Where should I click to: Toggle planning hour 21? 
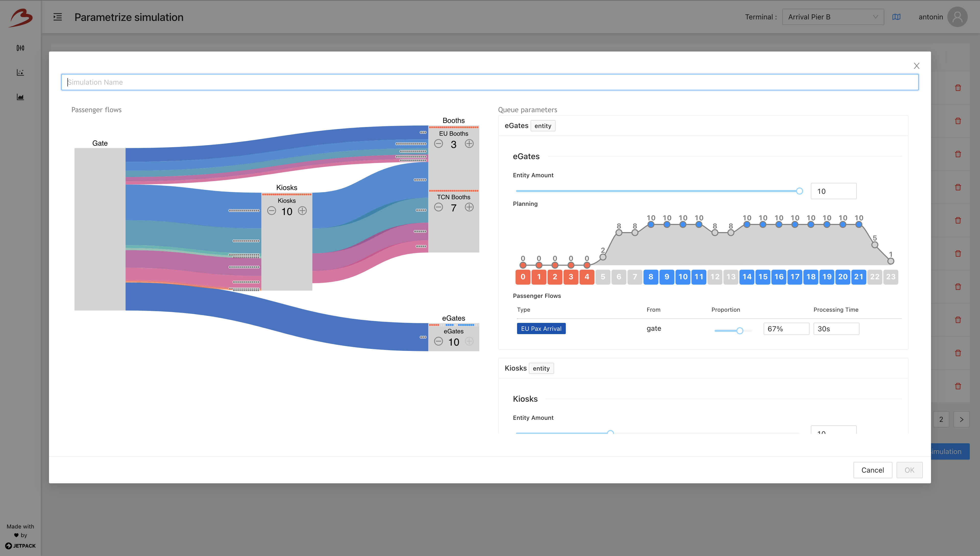(859, 277)
